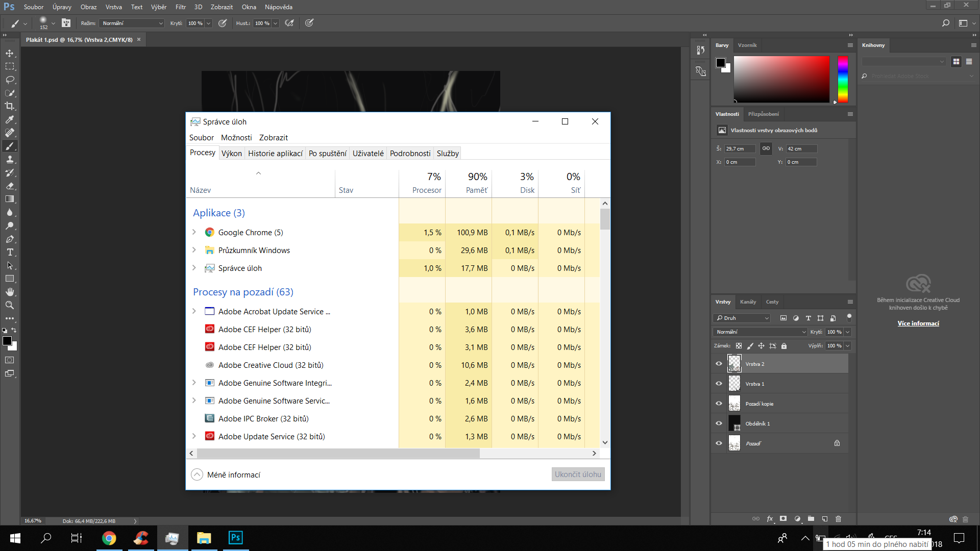Screen dimensions: 980x551
Task: Click delete layer trash icon
Action: 838,519
